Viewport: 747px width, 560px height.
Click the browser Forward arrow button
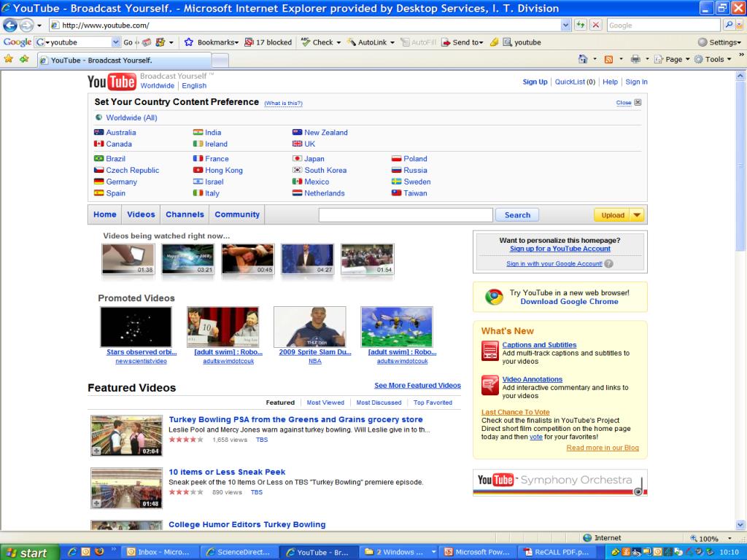coord(27,26)
